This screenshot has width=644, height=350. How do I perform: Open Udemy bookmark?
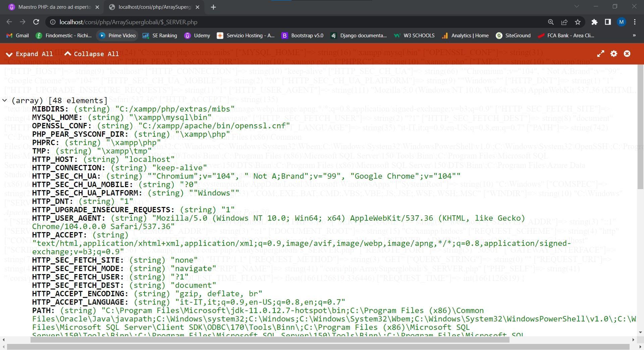(x=198, y=36)
